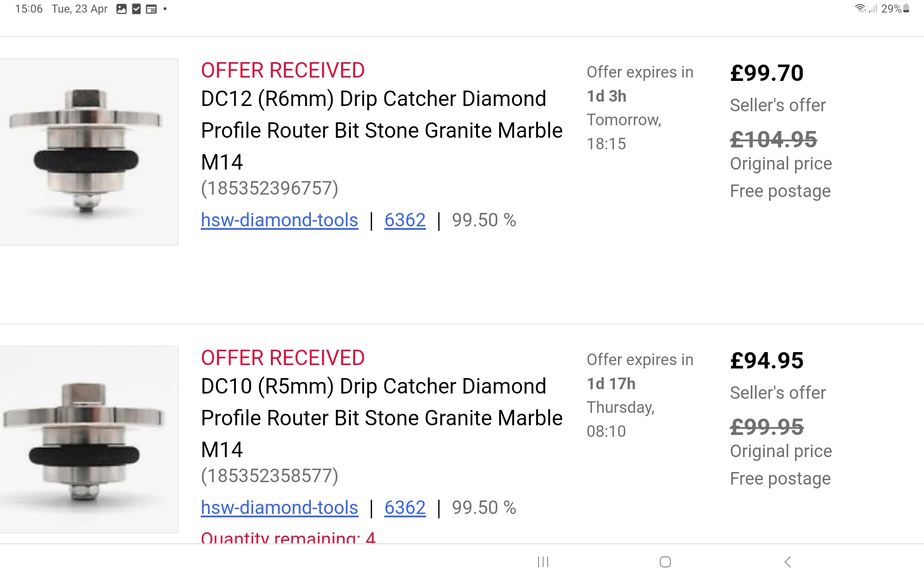The height and width of the screenshot is (578, 924).
Task: Open the recent apps navigation button
Action: pos(543,562)
